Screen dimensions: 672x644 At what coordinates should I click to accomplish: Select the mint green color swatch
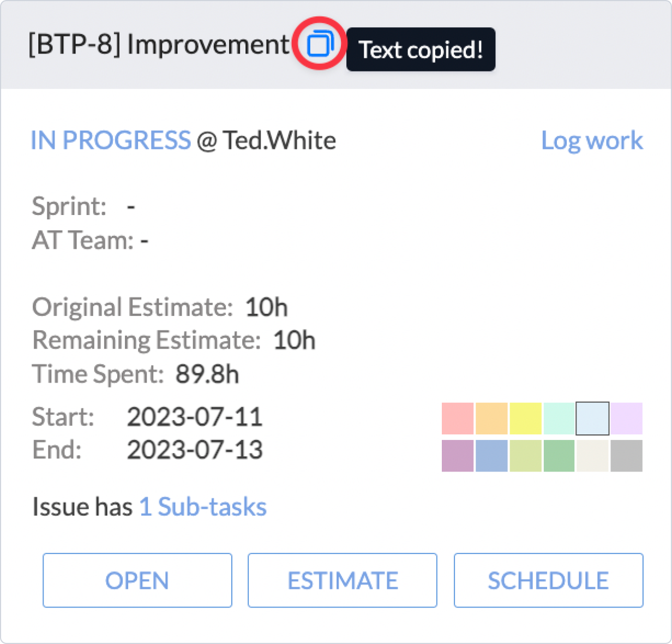point(559,419)
